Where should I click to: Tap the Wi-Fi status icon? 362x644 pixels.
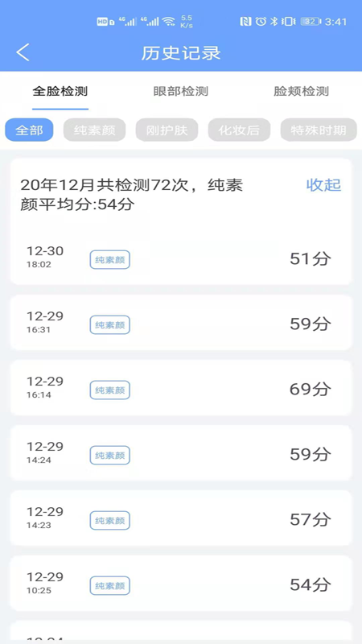click(x=168, y=22)
